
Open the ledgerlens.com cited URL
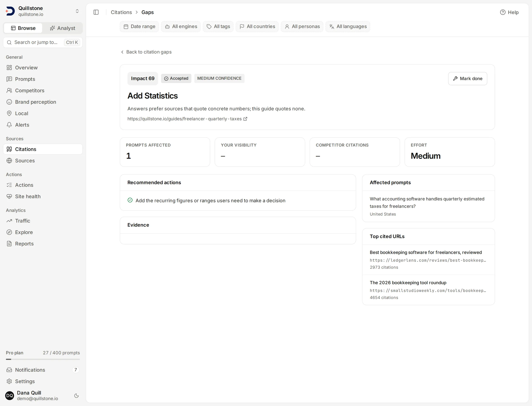(x=428, y=260)
